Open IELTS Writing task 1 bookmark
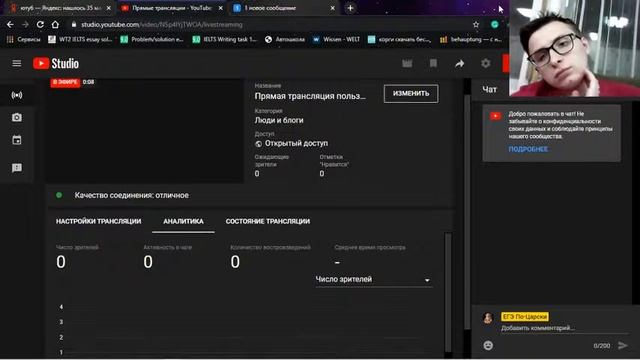640x360 pixels. point(225,39)
